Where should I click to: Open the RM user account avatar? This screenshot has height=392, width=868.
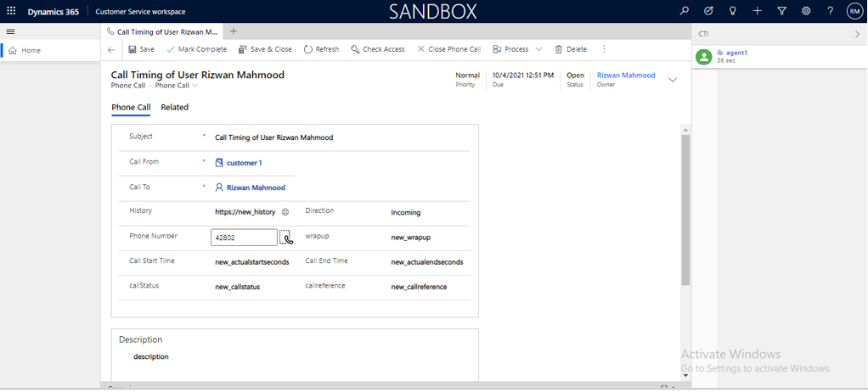pos(854,11)
